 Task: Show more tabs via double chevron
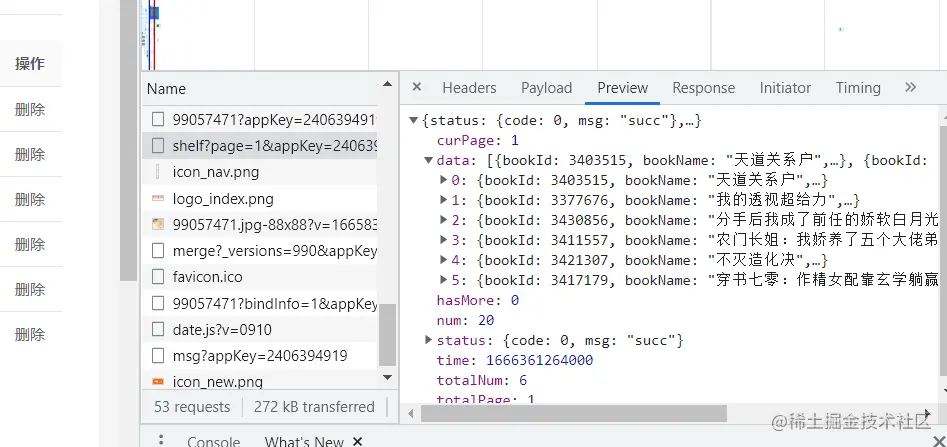pos(910,87)
